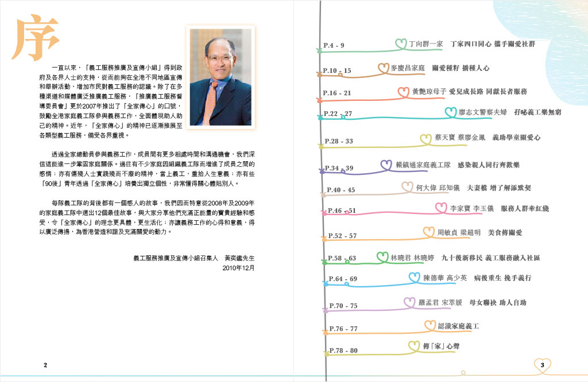Open the P.4 - 9 page entry
The height and width of the screenshot is (382, 588).
[x=334, y=45]
